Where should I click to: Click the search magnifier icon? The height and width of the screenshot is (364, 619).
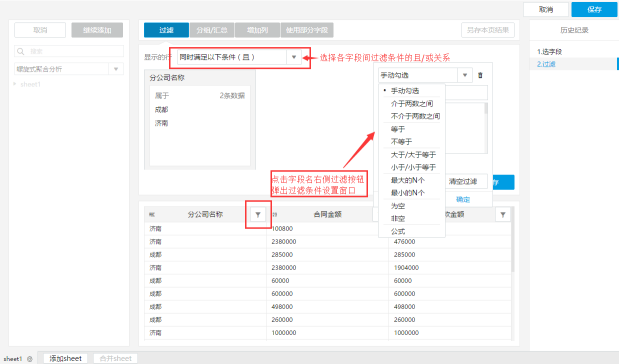click(21, 51)
